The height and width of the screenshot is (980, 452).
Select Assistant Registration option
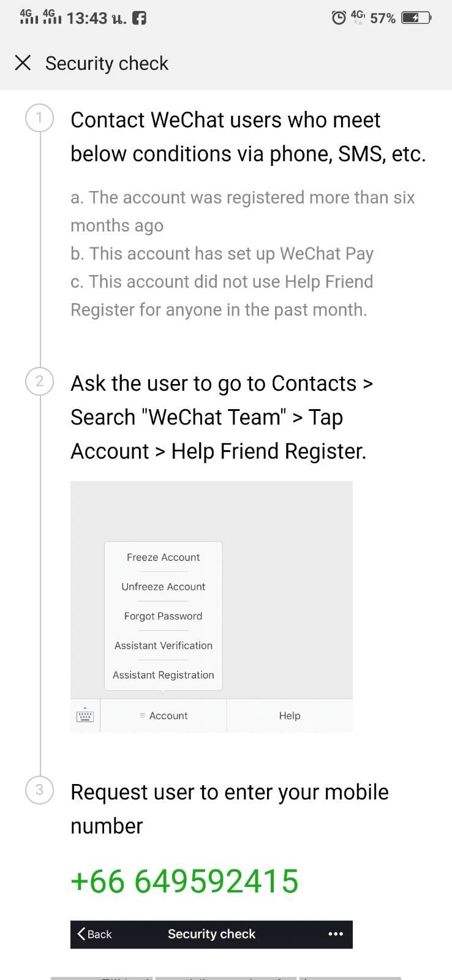(x=163, y=675)
